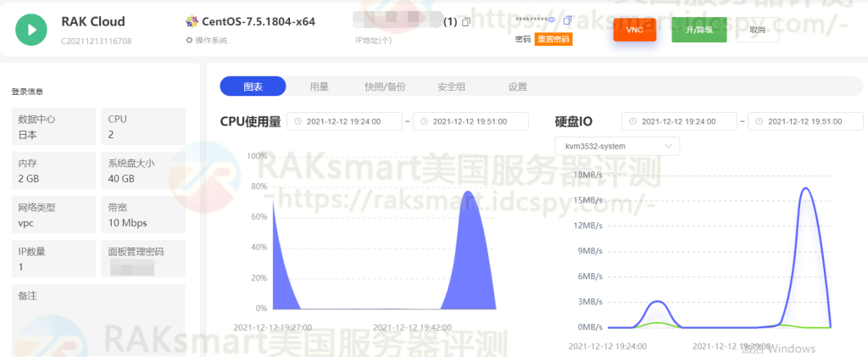Viewport: 868px width, 357px height.
Task: Click the dropdown chevron beside kvm3532-system
Action: pos(668,146)
